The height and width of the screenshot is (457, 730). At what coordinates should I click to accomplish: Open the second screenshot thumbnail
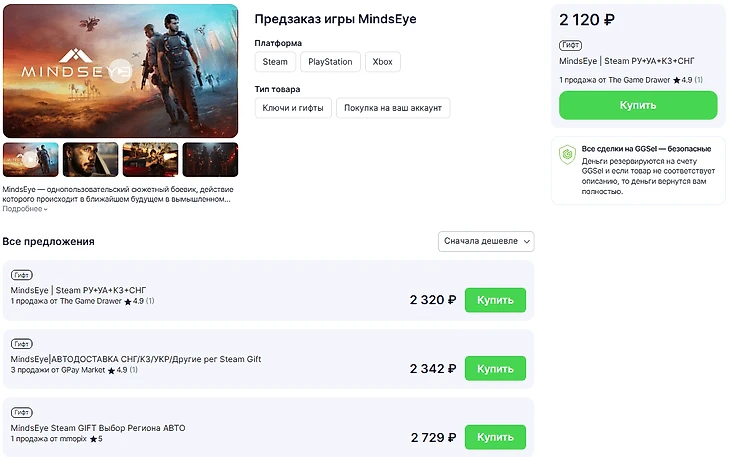click(x=90, y=159)
